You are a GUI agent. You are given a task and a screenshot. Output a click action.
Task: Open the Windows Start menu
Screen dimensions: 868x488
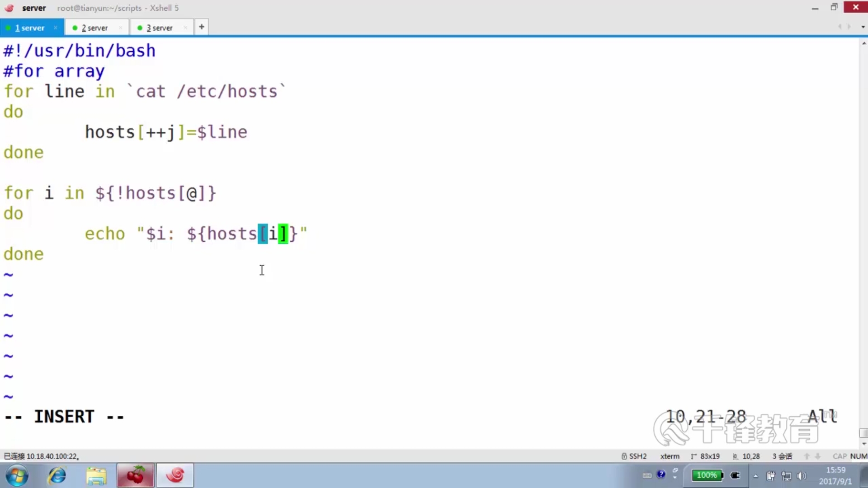pyautogui.click(x=17, y=475)
